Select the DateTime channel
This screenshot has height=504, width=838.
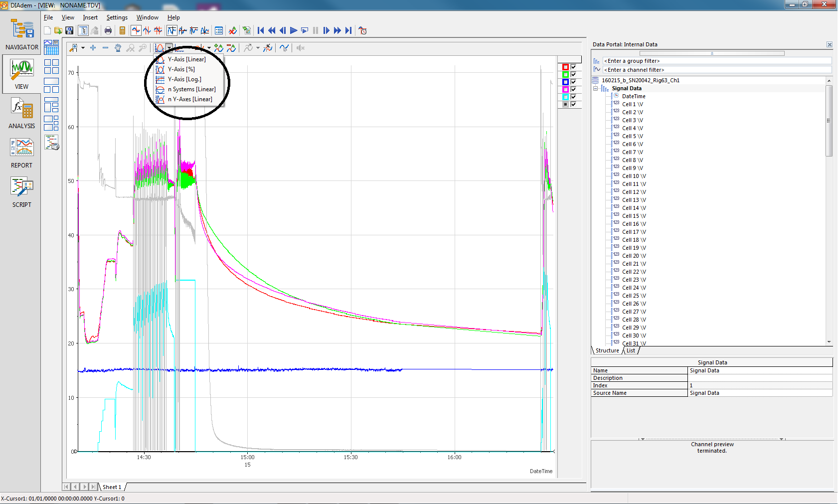tap(634, 96)
